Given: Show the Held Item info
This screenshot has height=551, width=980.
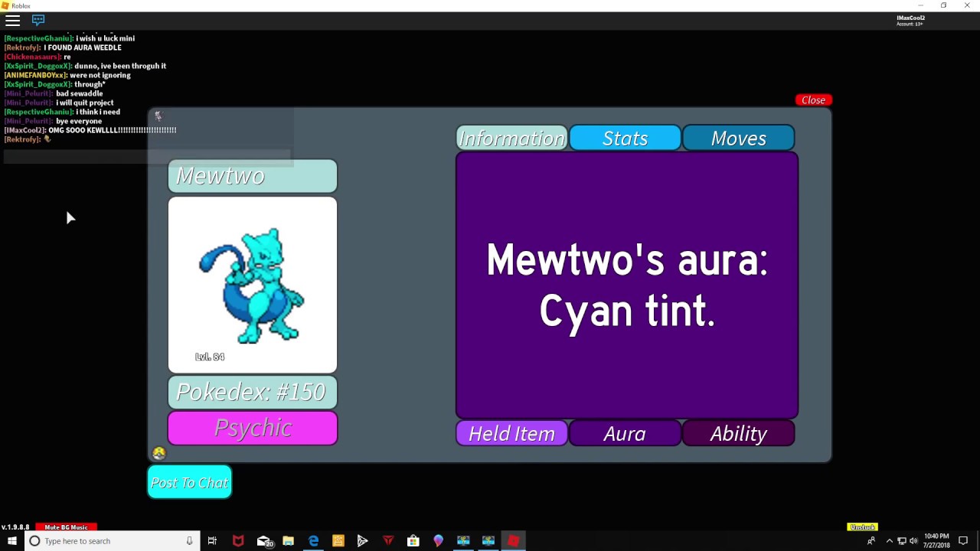Looking at the screenshot, I should tap(511, 433).
